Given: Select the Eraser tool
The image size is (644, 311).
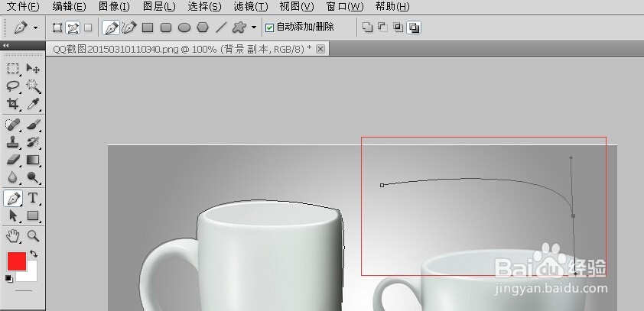Looking at the screenshot, I should click(13, 160).
